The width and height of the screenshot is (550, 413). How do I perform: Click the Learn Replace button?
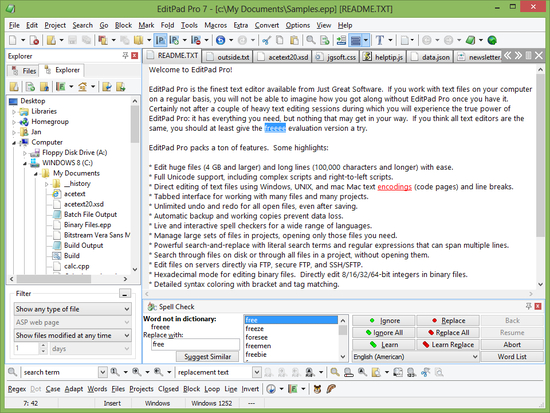[448, 345]
